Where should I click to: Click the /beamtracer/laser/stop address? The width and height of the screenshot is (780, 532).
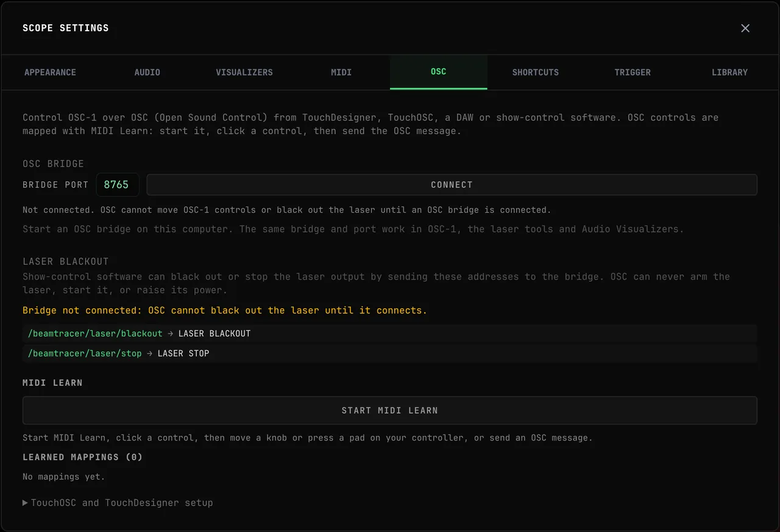(x=85, y=353)
